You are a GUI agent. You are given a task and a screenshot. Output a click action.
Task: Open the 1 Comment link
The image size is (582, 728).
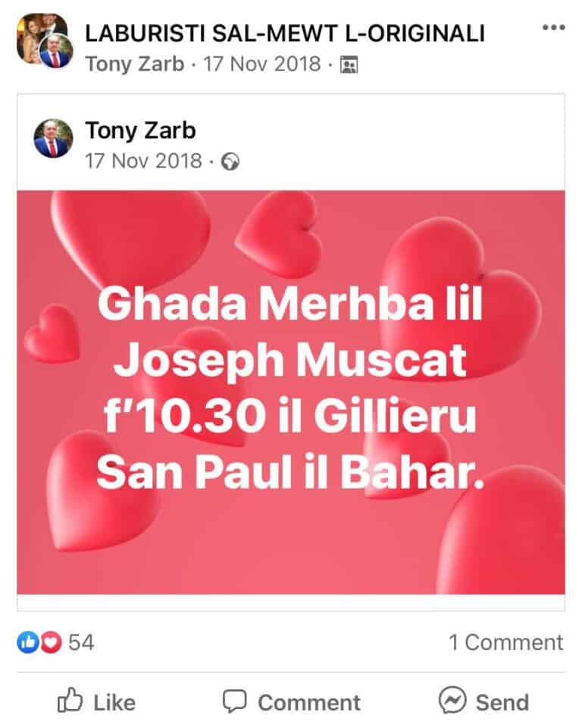click(505, 642)
